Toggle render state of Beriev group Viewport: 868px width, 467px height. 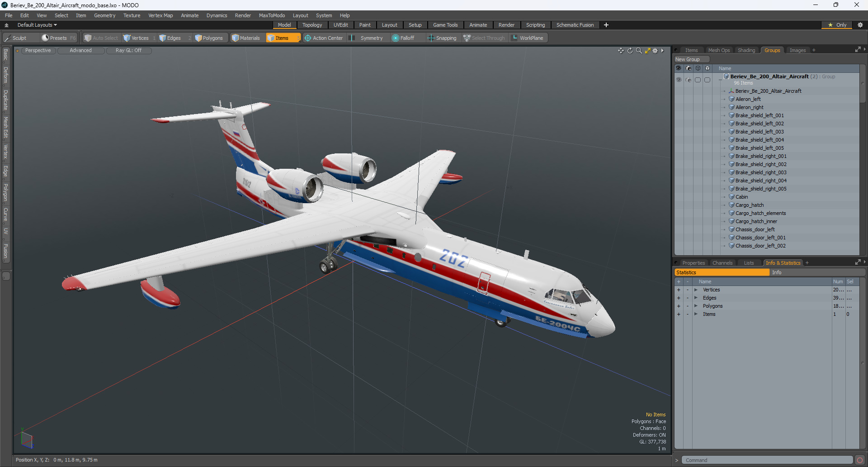pyautogui.click(x=689, y=80)
